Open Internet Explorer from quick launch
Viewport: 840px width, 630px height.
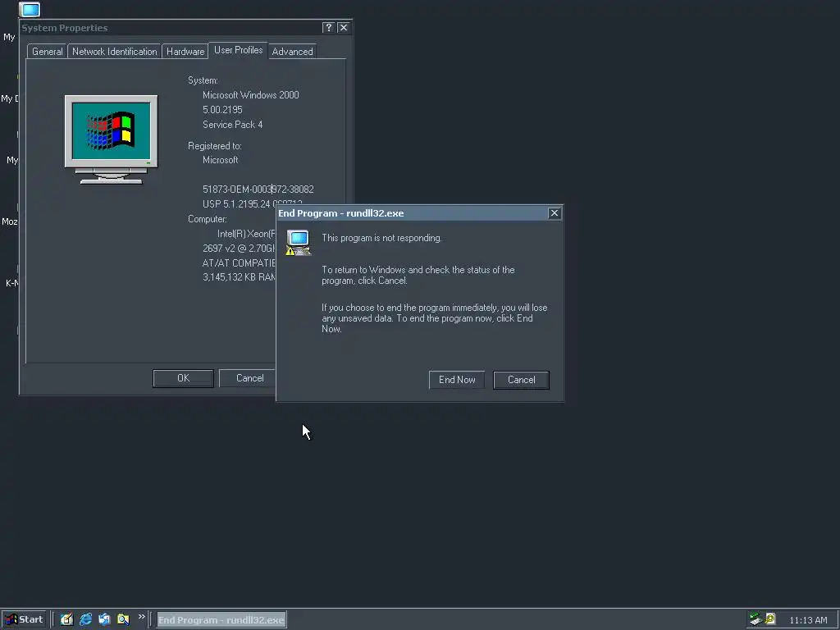[85, 619]
